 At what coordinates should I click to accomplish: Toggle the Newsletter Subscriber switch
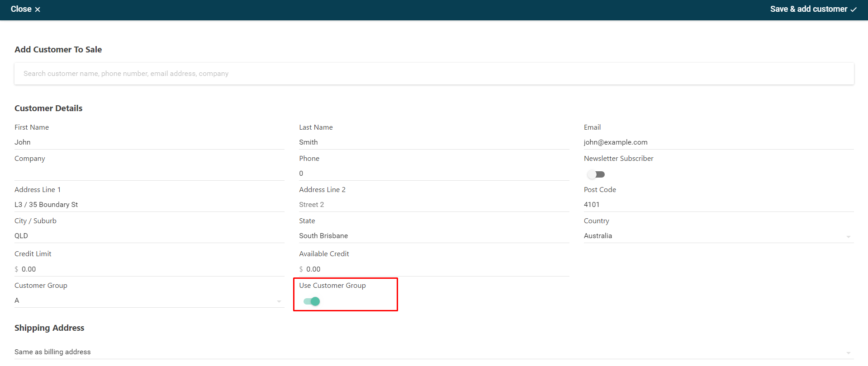[x=596, y=174]
